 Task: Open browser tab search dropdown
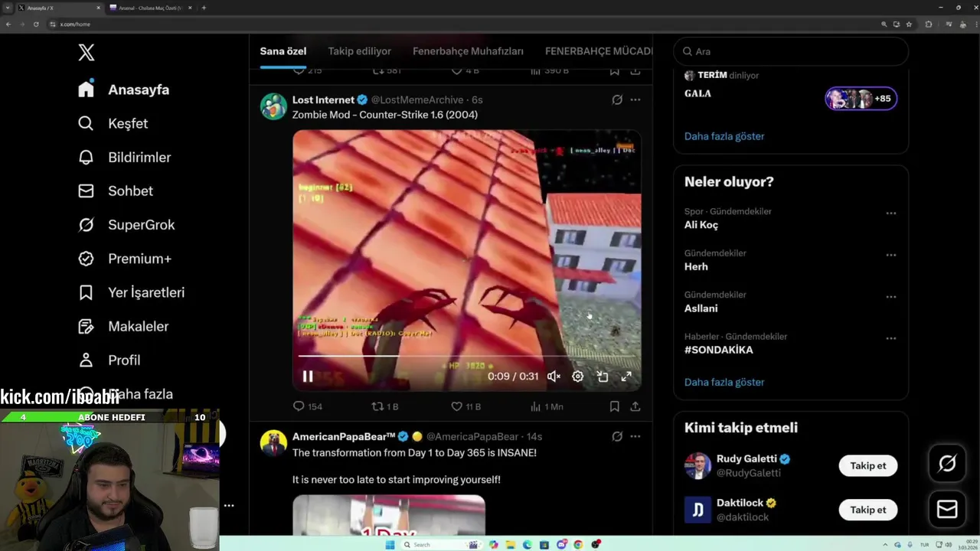tap(8, 8)
